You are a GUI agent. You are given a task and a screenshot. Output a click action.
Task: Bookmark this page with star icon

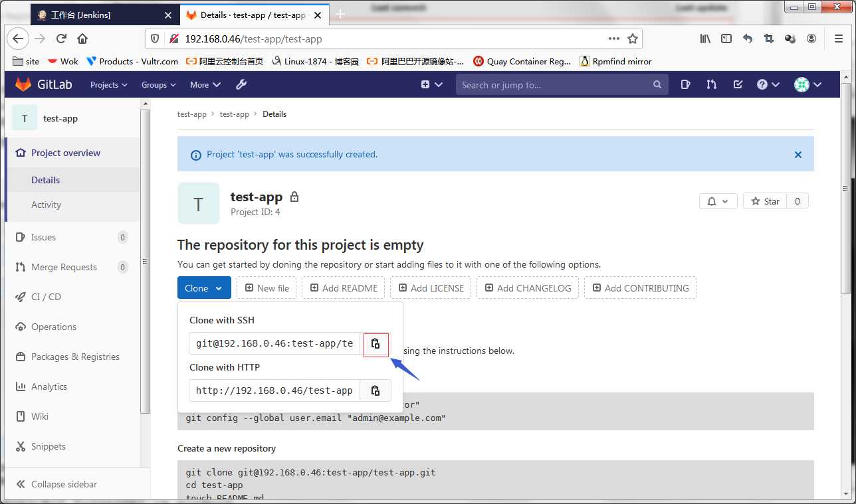[633, 39]
